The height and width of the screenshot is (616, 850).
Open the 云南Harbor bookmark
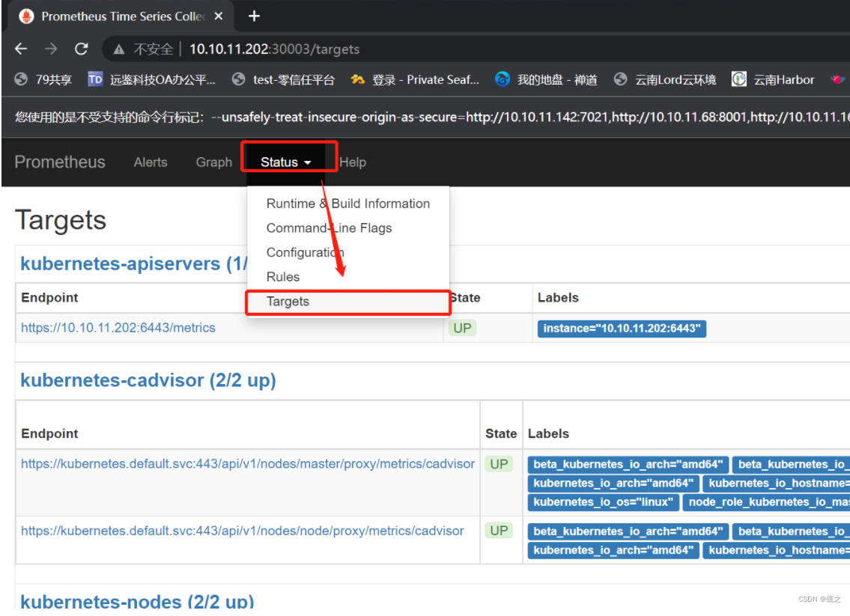pyautogui.click(x=773, y=79)
